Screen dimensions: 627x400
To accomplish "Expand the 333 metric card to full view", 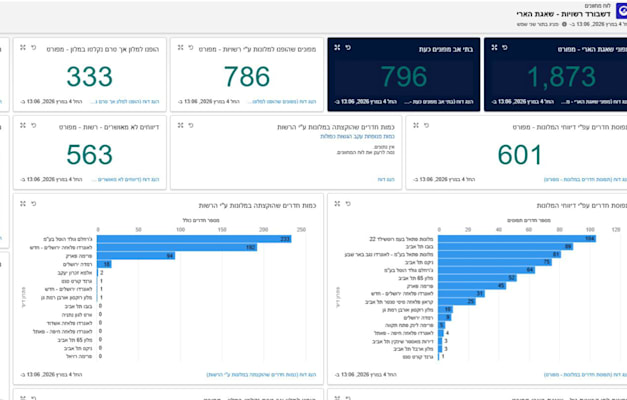I will click(23, 48).
